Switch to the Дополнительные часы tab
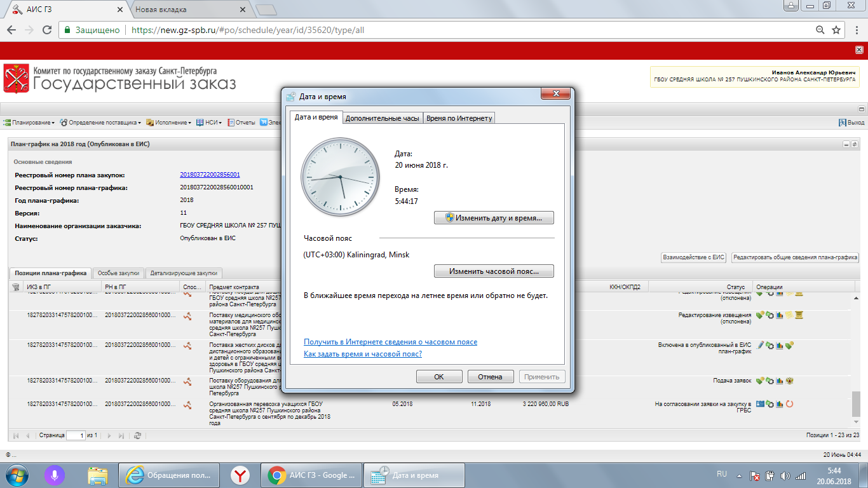The height and width of the screenshot is (488, 868). [x=383, y=118]
